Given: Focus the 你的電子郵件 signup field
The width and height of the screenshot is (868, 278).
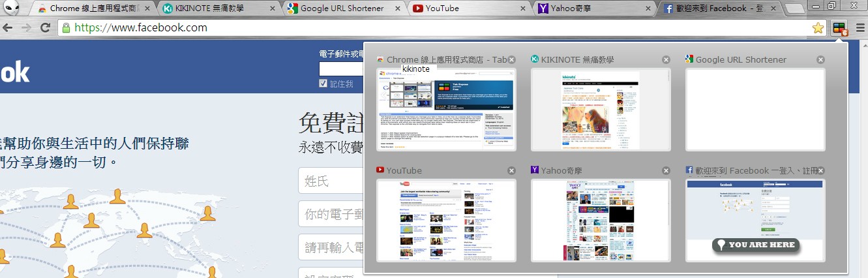Looking at the screenshot, I should pos(331,214).
